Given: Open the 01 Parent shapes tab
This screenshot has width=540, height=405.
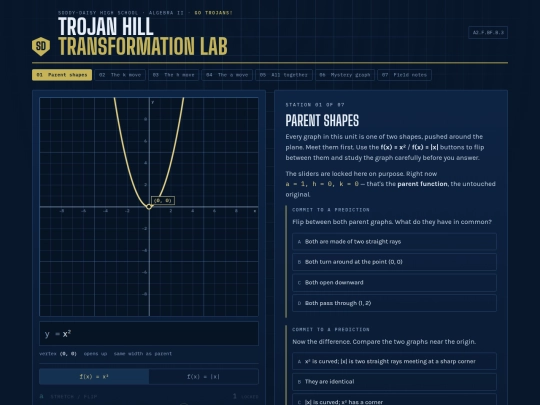Looking at the screenshot, I should (62, 75).
